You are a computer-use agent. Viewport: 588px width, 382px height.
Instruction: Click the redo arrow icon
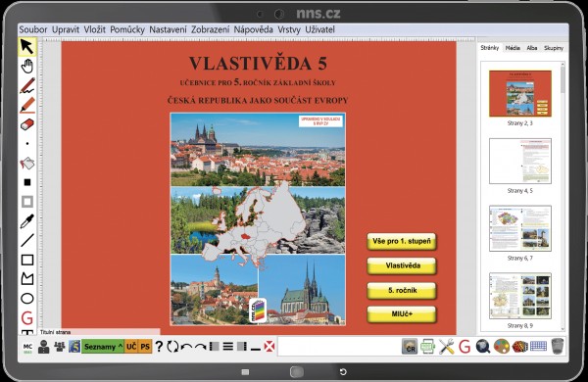200,347
